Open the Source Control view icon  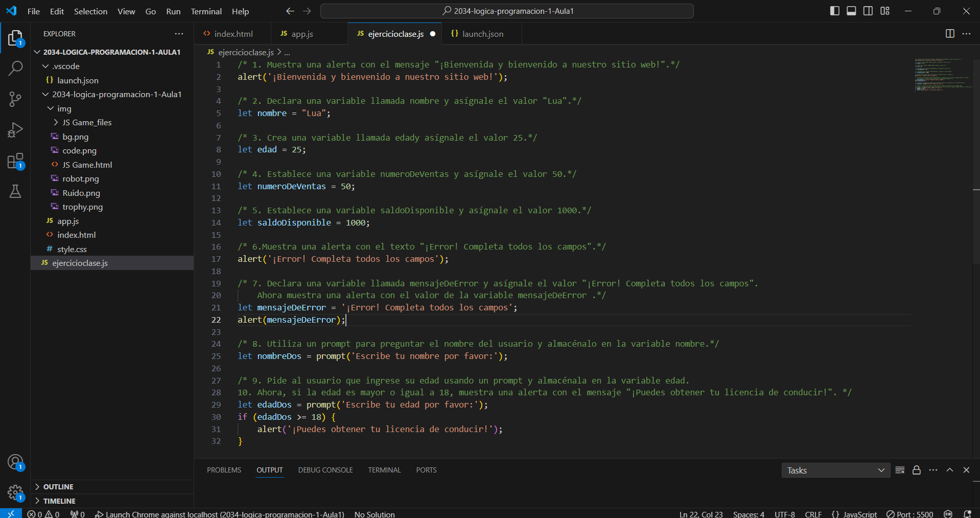(15, 99)
